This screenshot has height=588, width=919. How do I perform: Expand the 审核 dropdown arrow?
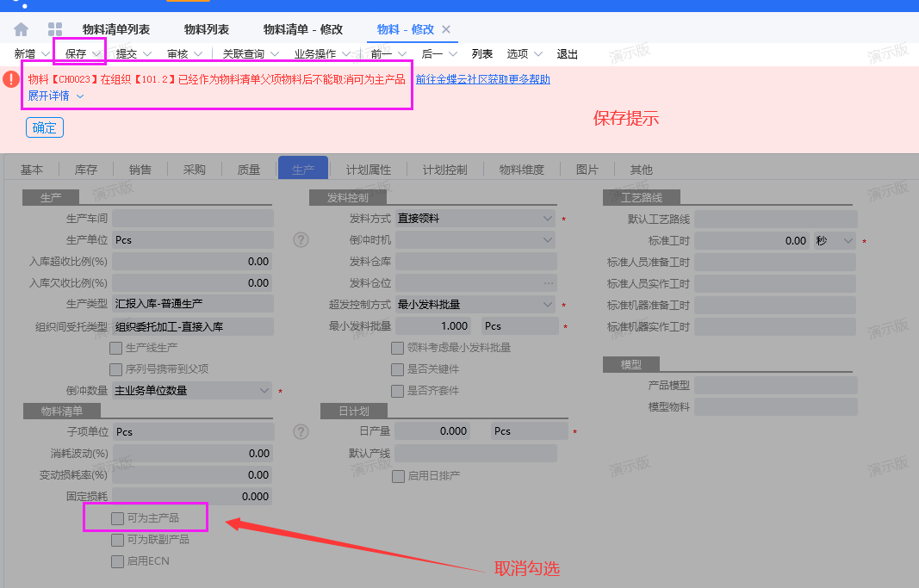198,54
